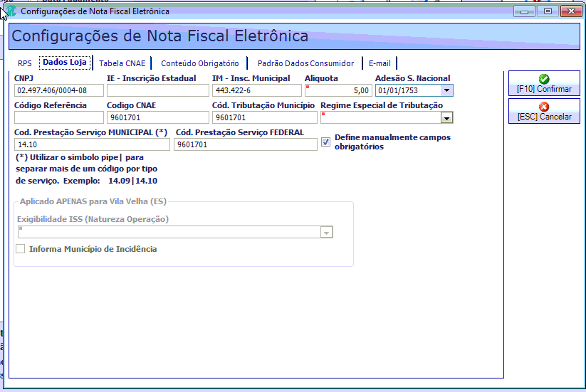The width and height of the screenshot is (586, 392).
Task: Click the green checkmark Confirmar icon
Action: [x=544, y=79]
